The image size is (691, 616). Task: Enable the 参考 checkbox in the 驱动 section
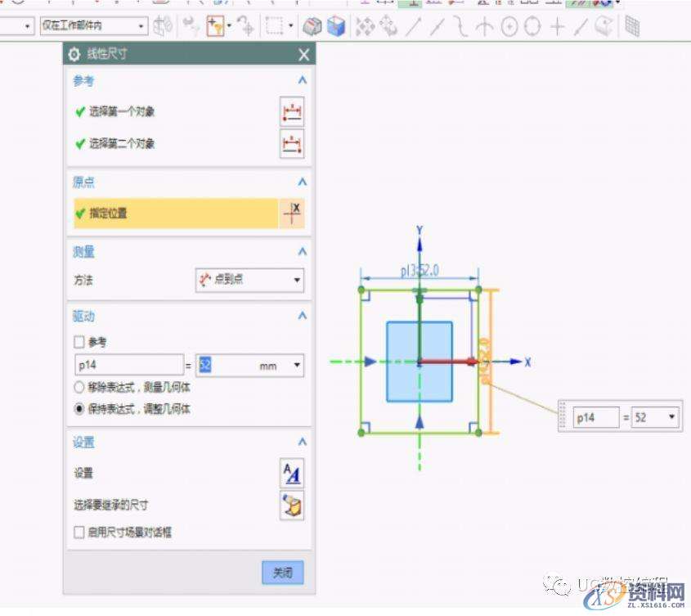point(78,341)
